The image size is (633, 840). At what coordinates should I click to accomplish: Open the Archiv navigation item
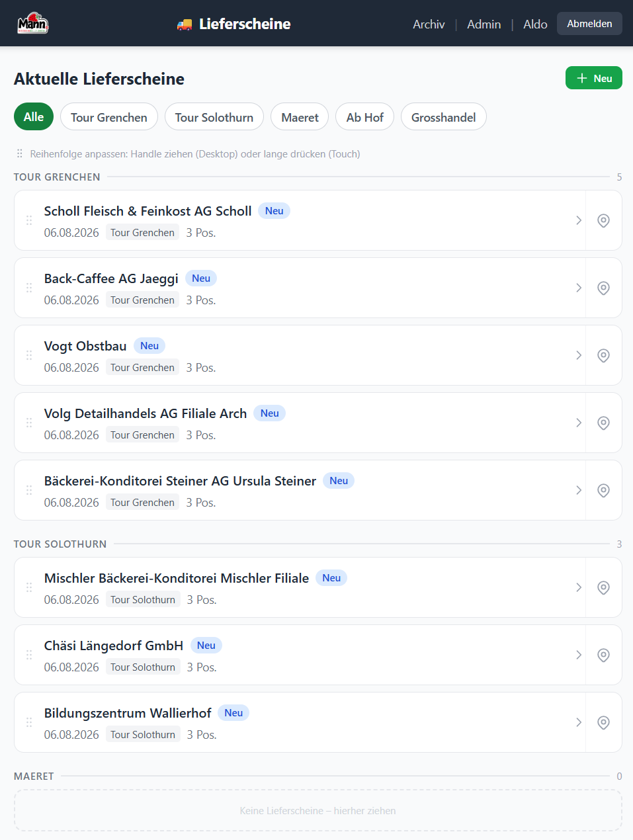429,24
